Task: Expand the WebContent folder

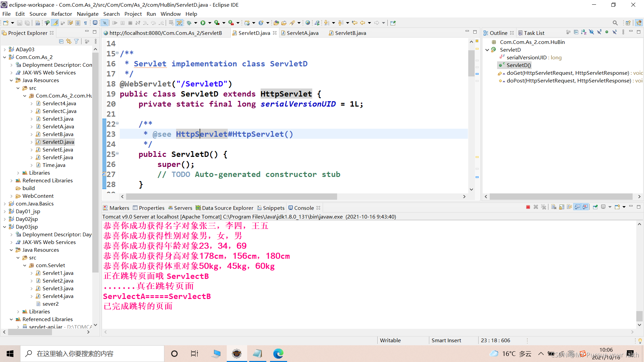Action: 11,196
